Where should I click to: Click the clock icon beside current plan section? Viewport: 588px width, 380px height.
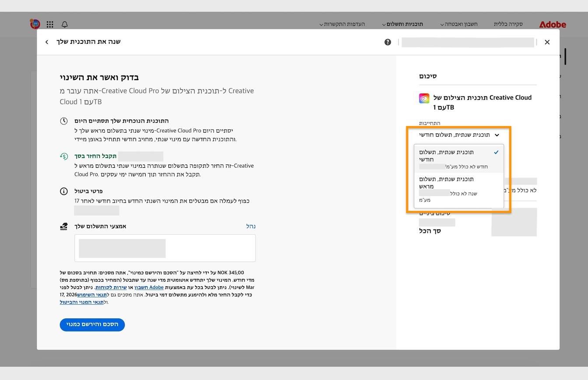click(64, 121)
